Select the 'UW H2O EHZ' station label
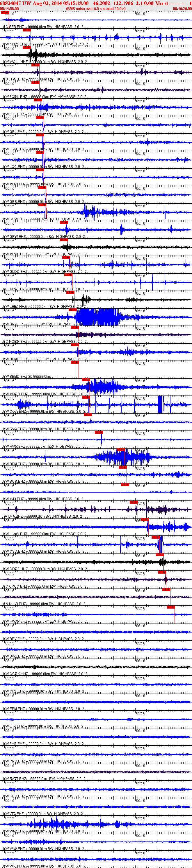The image size is (192, 868). [14, 149]
